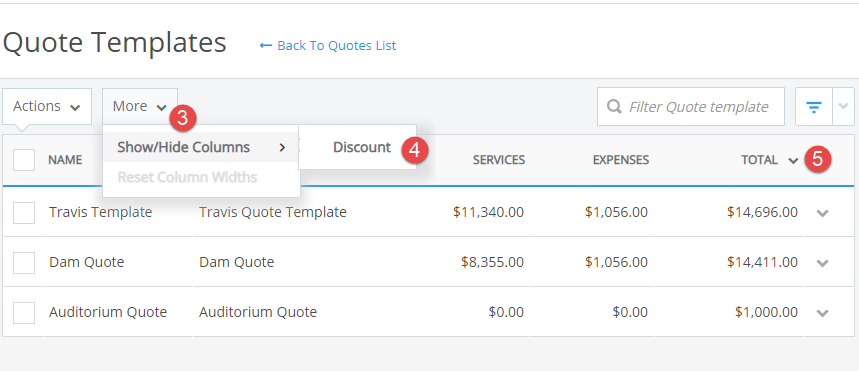Choose Discount in the columns submenu

tap(362, 147)
